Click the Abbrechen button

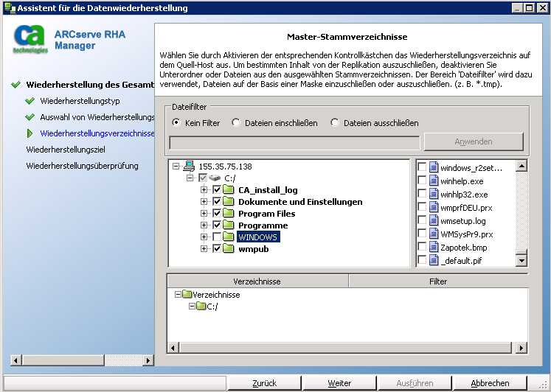[490, 383]
